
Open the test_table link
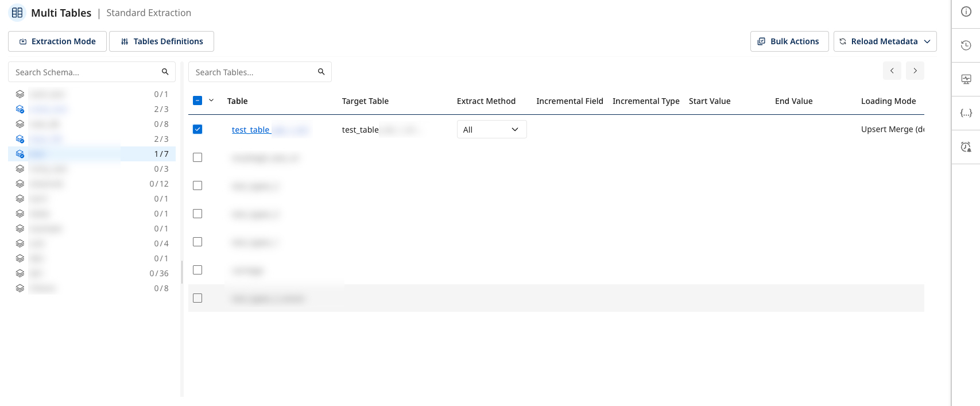pos(251,130)
